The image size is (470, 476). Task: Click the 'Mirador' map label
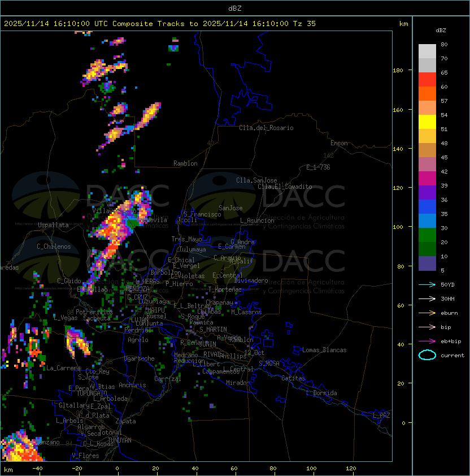click(x=238, y=383)
